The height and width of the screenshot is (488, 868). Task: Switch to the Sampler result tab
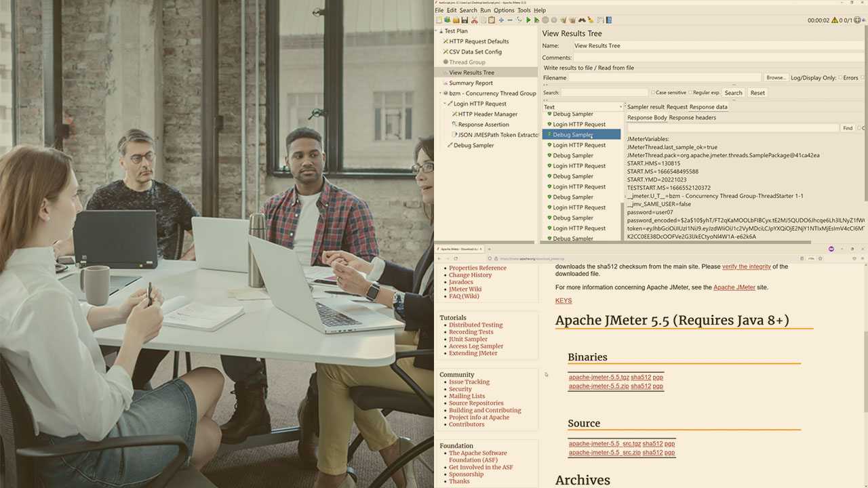[646, 107]
